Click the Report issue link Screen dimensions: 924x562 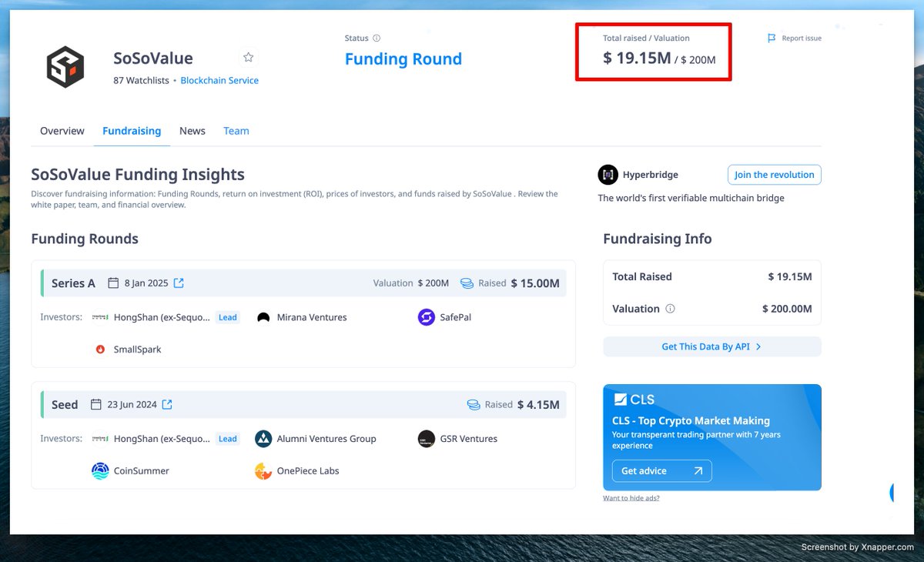(802, 38)
